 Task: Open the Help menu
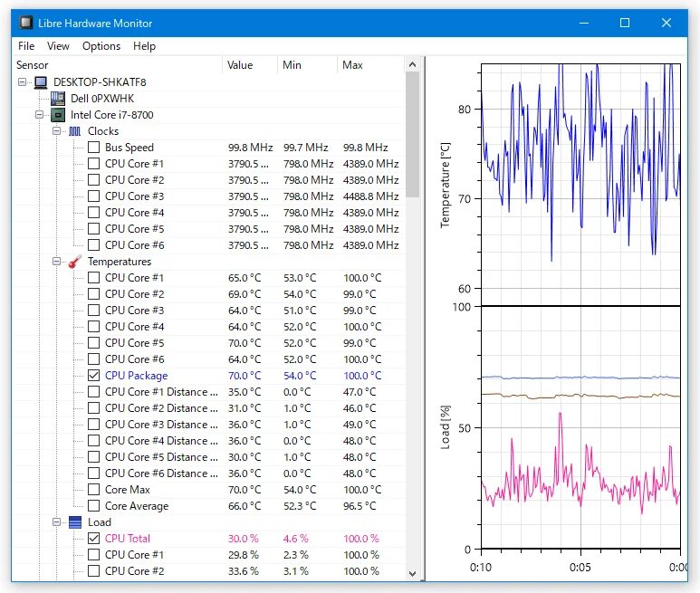[x=144, y=46]
